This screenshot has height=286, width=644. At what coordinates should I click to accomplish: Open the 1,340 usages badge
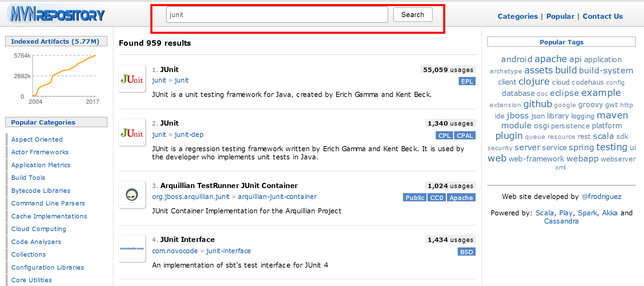pyautogui.click(x=450, y=123)
